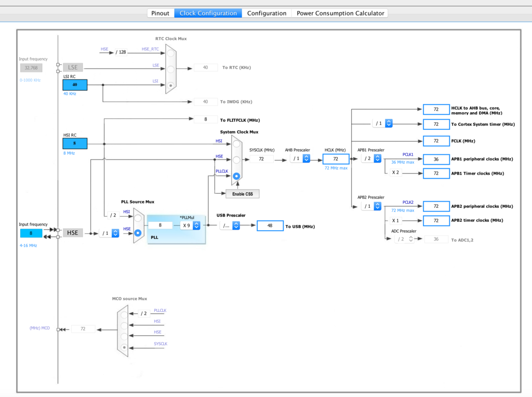Select HSE_RTC in RTC Clock Mux
Viewport: 532px width, 397px height.
pyautogui.click(x=170, y=54)
